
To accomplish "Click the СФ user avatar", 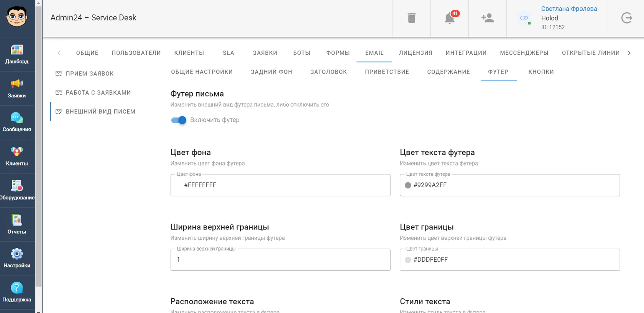I will click(x=524, y=18).
